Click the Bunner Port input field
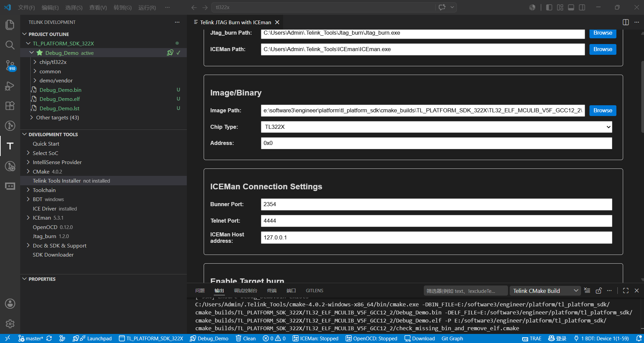The width and height of the screenshot is (644, 343). (x=436, y=204)
